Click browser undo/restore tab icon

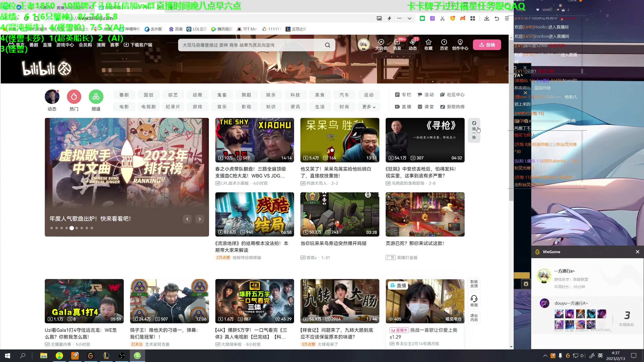click(x=497, y=18)
